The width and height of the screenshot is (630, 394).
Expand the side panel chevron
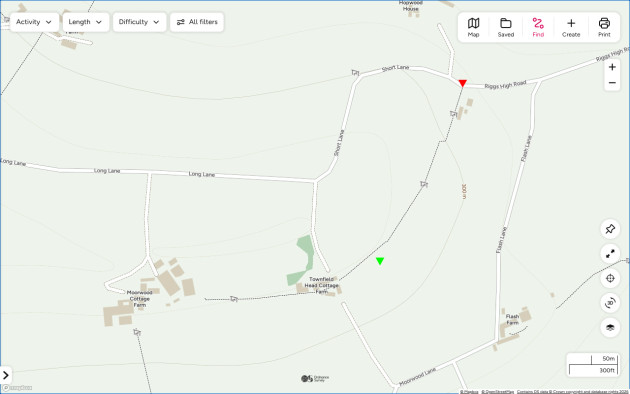coord(6,375)
